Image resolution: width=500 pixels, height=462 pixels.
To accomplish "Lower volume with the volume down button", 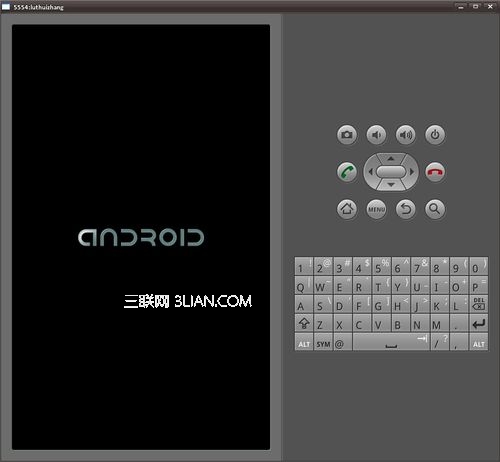I will 376,135.
